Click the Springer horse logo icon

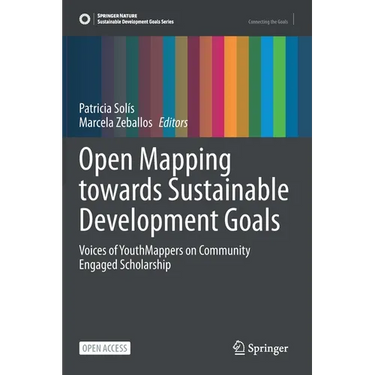238,348
